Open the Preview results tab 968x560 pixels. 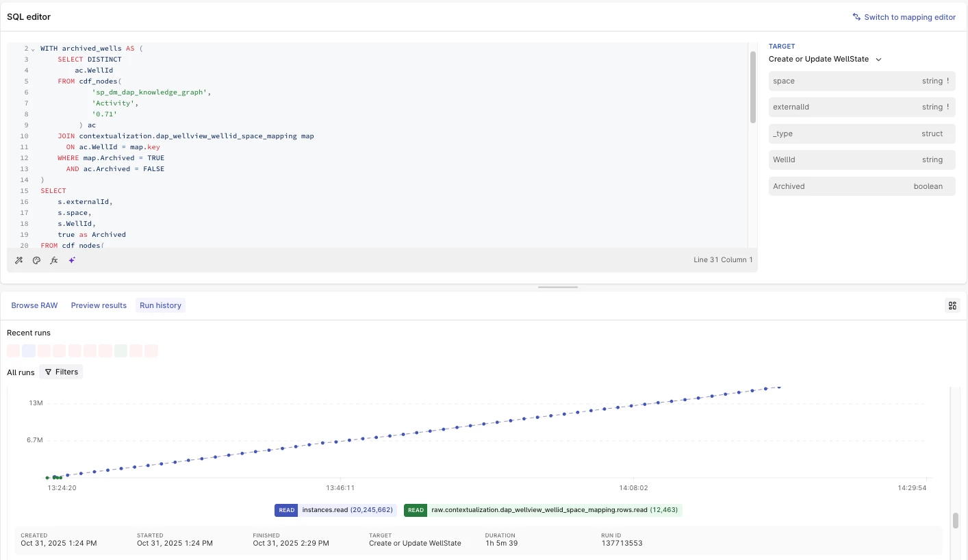pyautogui.click(x=99, y=305)
